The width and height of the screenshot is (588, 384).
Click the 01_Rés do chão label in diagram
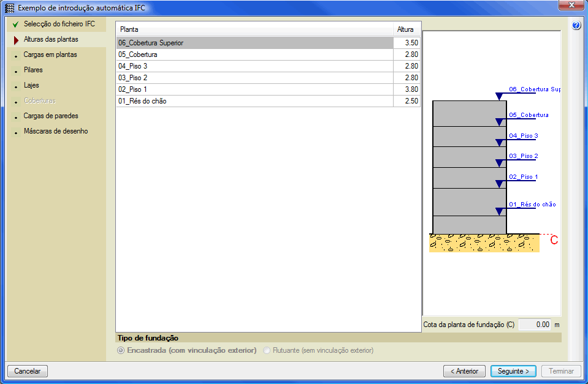pyautogui.click(x=532, y=204)
